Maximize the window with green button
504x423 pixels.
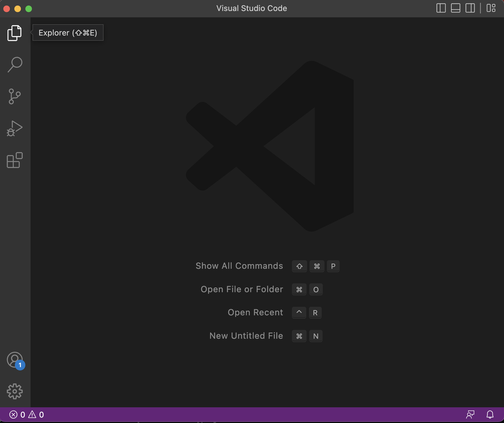pos(29,9)
